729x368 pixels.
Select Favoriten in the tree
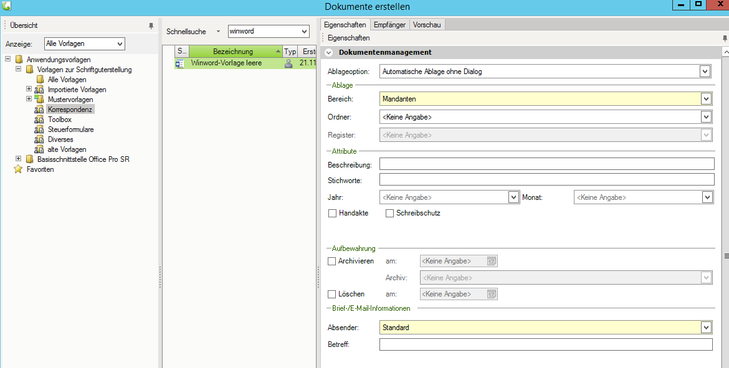(40, 170)
